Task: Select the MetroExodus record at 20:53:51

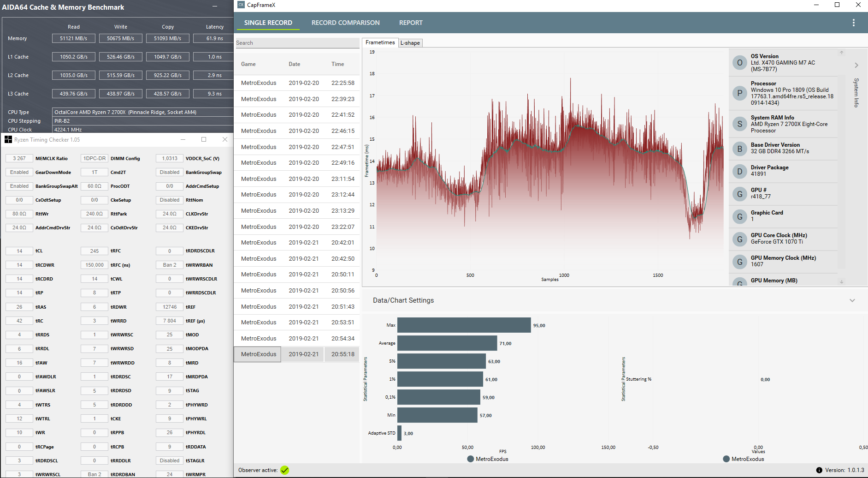Action: (297, 323)
